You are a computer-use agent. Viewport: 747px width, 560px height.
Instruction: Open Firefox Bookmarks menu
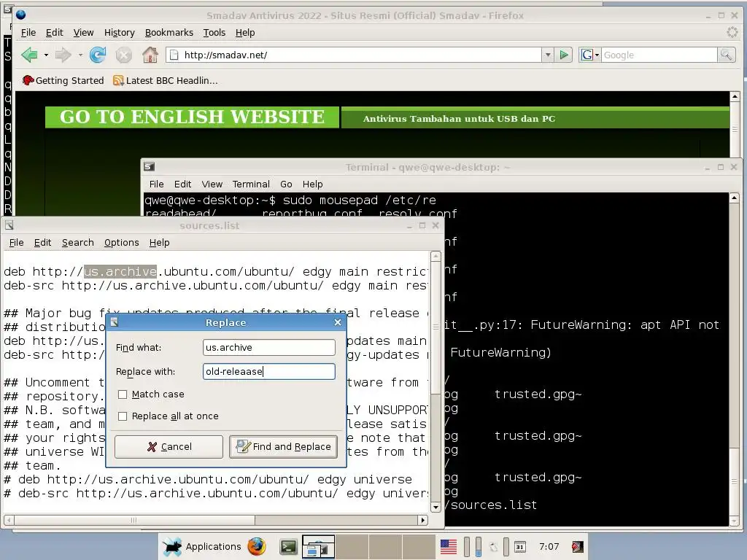point(169,32)
